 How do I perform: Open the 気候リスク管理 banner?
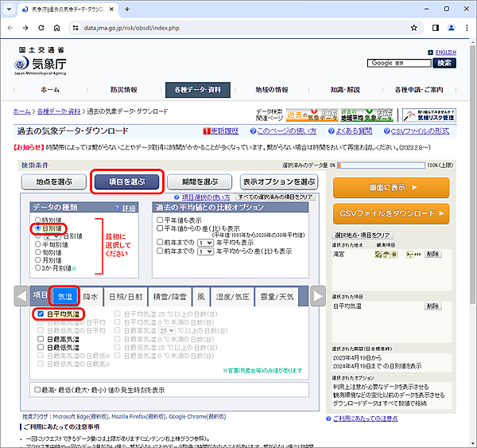click(x=429, y=115)
